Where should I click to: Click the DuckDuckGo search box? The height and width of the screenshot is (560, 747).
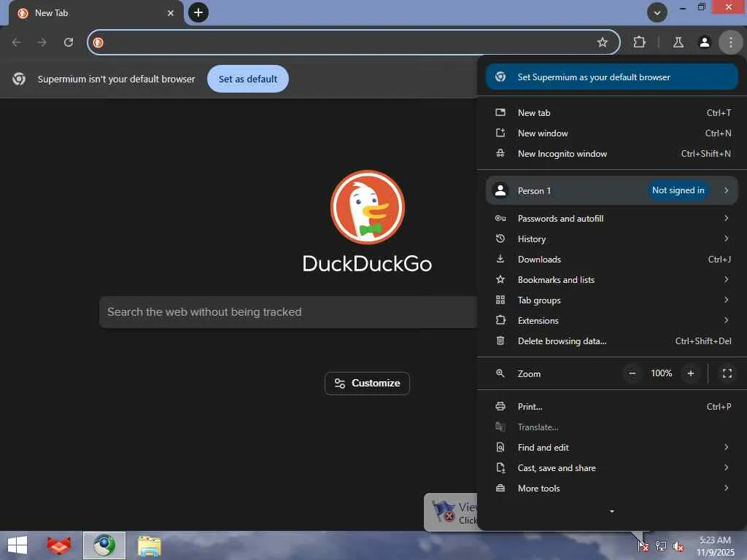click(x=288, y=312)
